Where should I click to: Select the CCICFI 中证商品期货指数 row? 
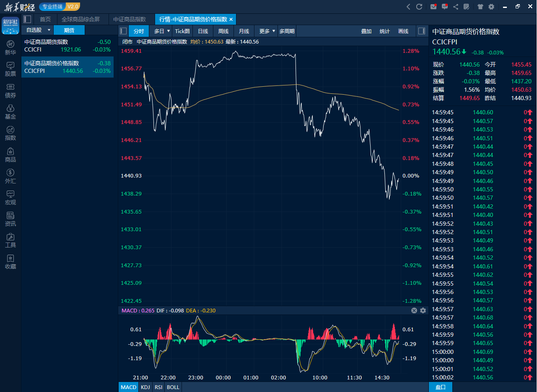(67, 46)
